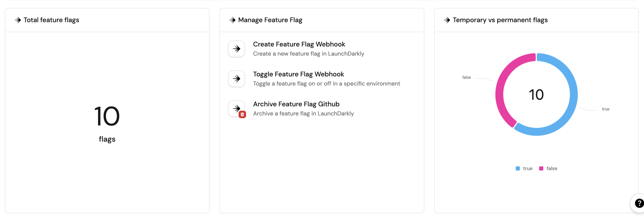Click the Create Feature Flag Webhook arrow icon
644x218 pixels.
tap(236, 49)
